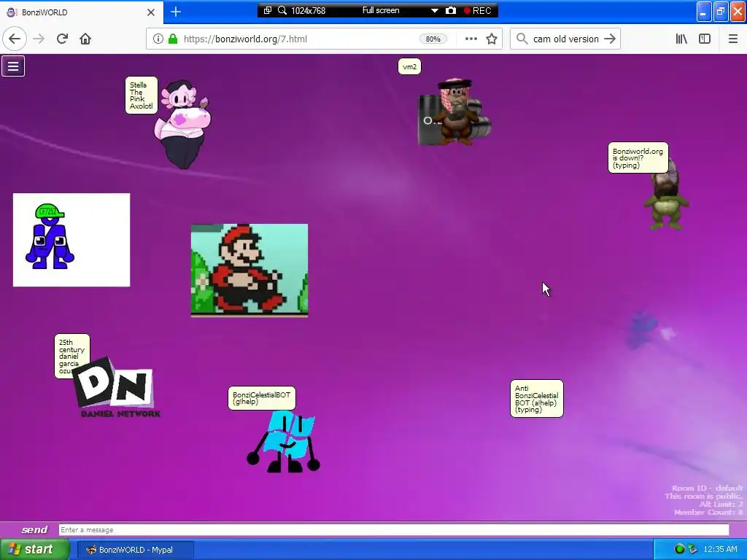This screenshot has width=747, height=560.
Task: Start recording with the REC button
Action: [478, 10]
